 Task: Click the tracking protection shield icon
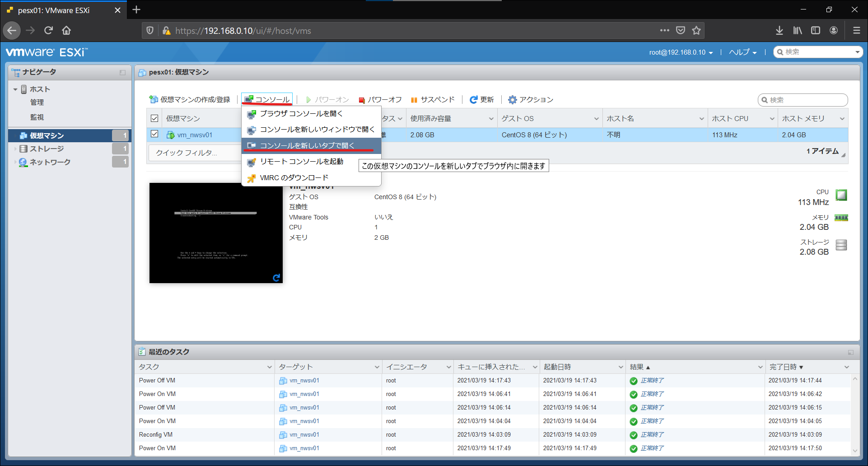[150, 31]
